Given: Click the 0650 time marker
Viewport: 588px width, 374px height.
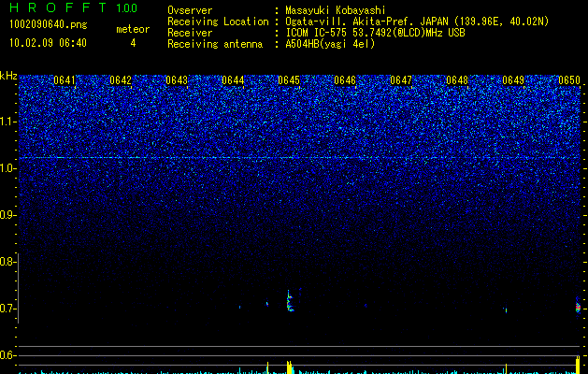Looking at the screenshot, I should (x=569, y=80).
